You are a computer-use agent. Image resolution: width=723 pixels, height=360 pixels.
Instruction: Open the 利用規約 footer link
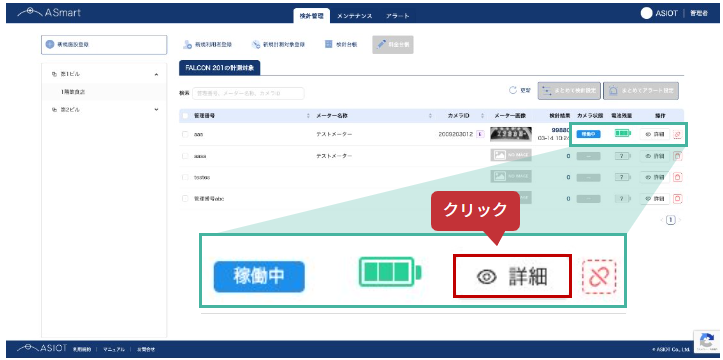click(82, 349)
